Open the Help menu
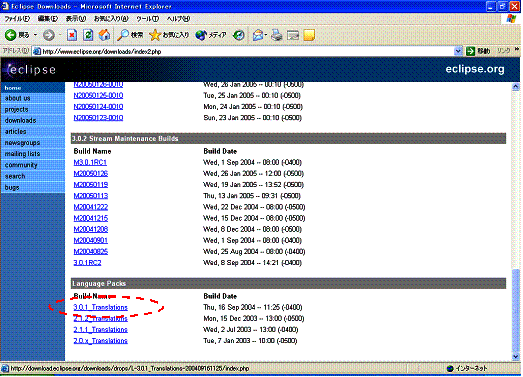The width and height of the screenshot is (523, 377). [x=178, y=19]
